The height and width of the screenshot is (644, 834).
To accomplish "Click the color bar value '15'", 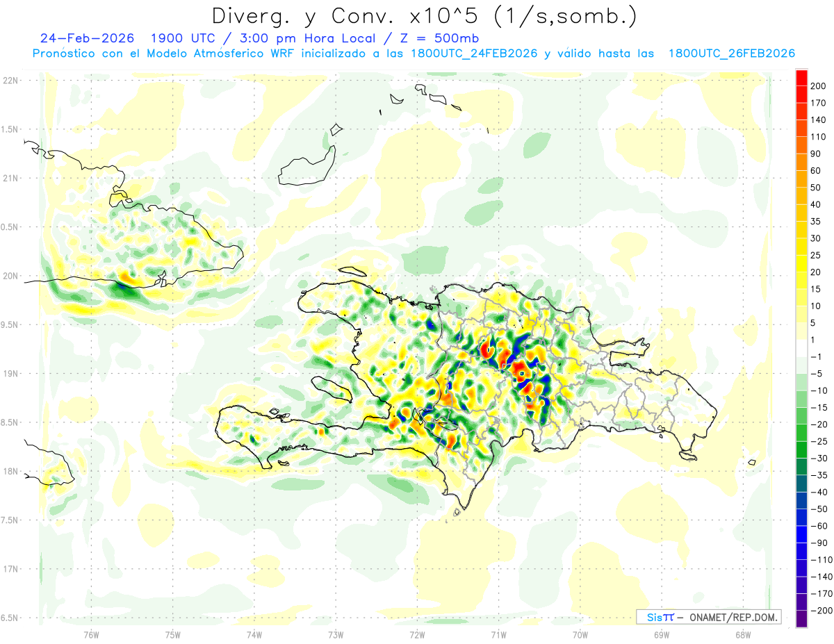I will 817,290.
